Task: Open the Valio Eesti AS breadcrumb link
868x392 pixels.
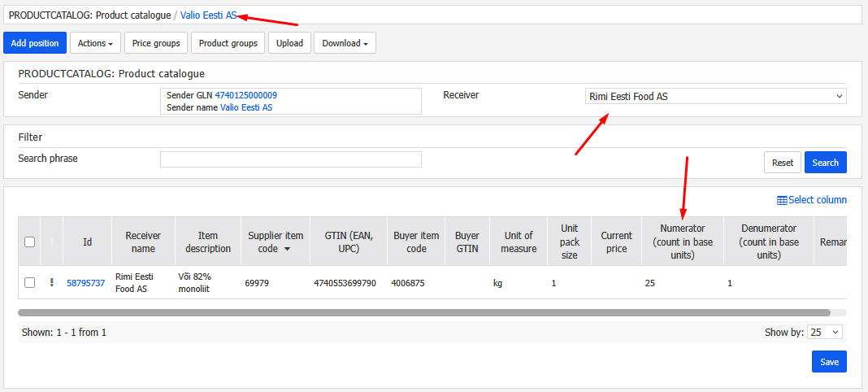Action: click(208, 15)
